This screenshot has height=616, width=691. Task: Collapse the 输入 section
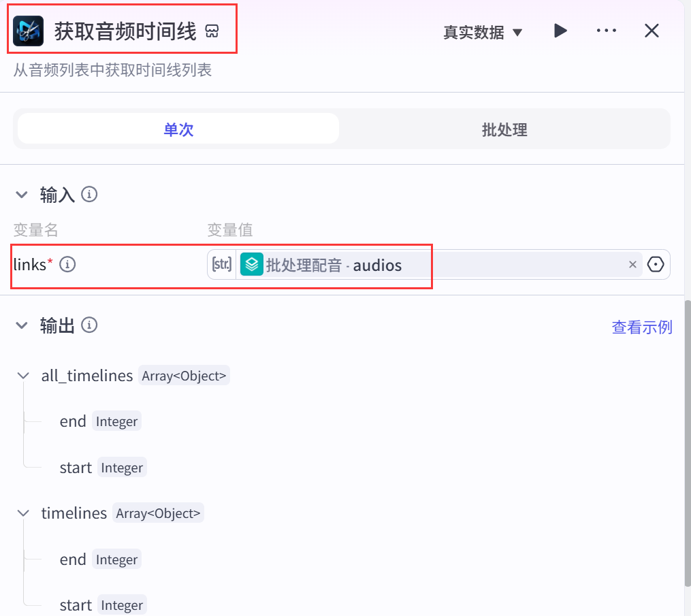pyautogui.click(x=22, y=195)
